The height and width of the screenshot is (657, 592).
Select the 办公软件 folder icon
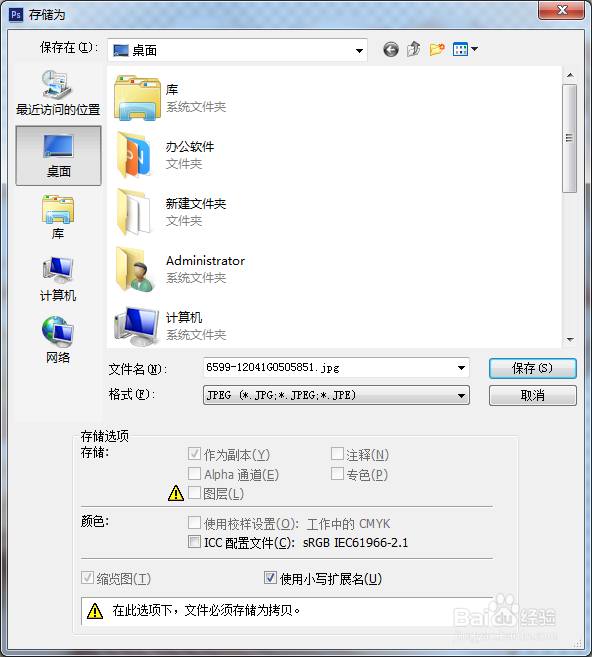134,155
